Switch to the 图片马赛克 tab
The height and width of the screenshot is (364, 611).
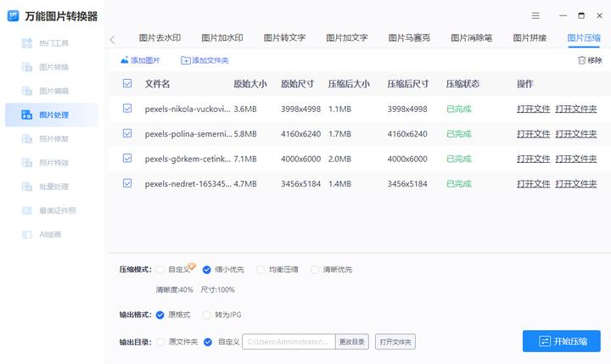[409, 38]
